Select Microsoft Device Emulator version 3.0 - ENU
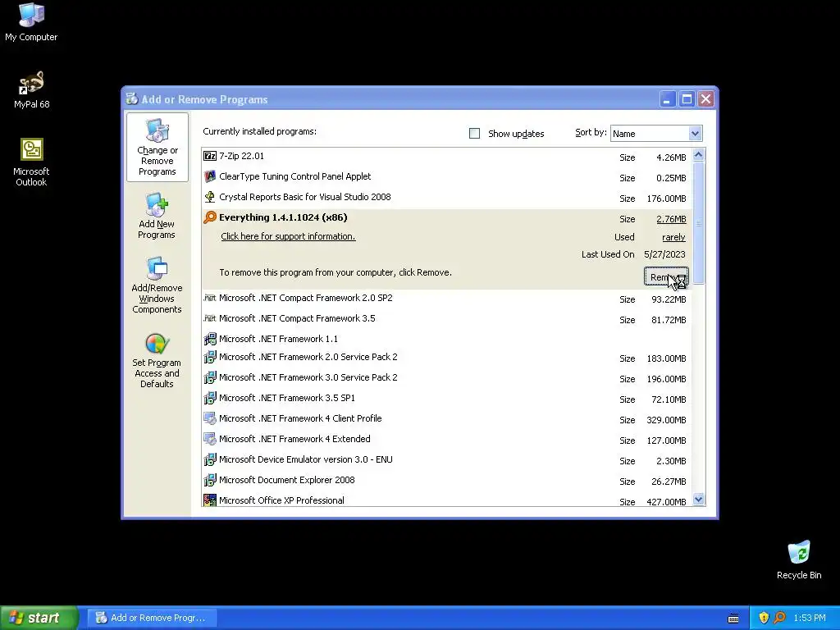This screenshot has height=630, width=840. [x=447, y=459]
